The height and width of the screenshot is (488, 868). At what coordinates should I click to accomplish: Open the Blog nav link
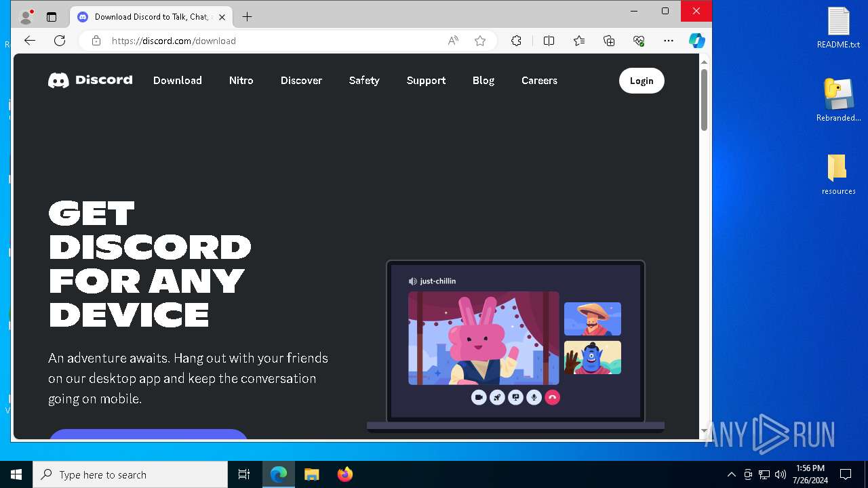(484, 80)
